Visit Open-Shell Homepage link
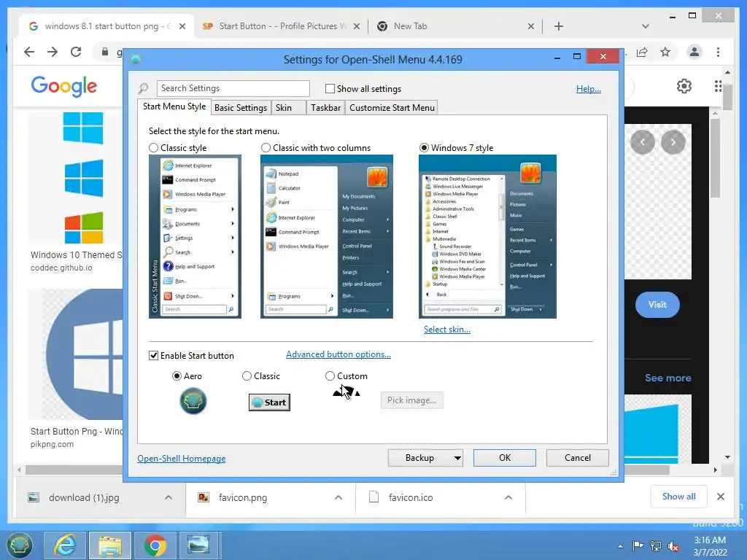This screenshot has width=747, height=560. click(x=182, y=459)
